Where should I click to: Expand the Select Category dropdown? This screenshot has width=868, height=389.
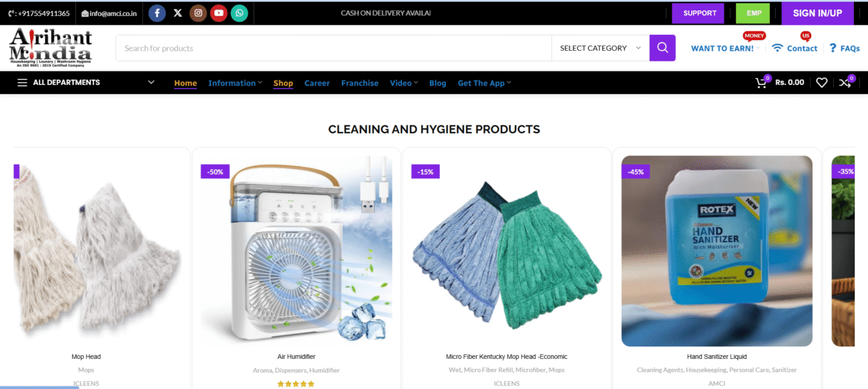(600, 48)
